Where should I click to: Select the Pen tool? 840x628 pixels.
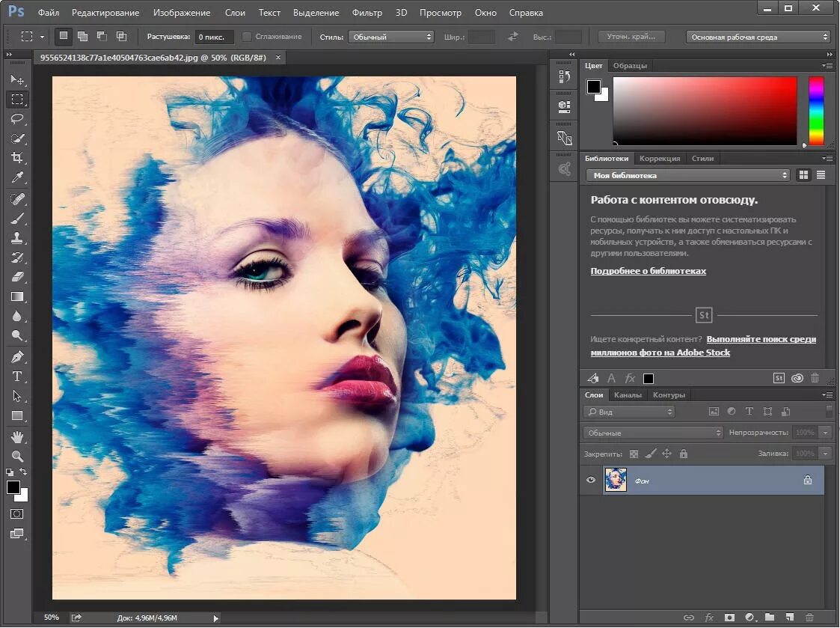[x=17, y=356]
